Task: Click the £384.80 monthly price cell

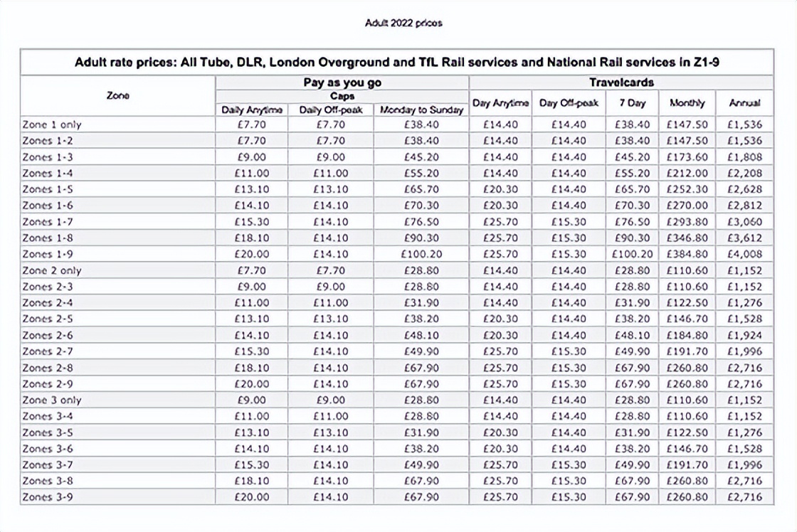Action: pyautogui.click(x=687, y=254)
